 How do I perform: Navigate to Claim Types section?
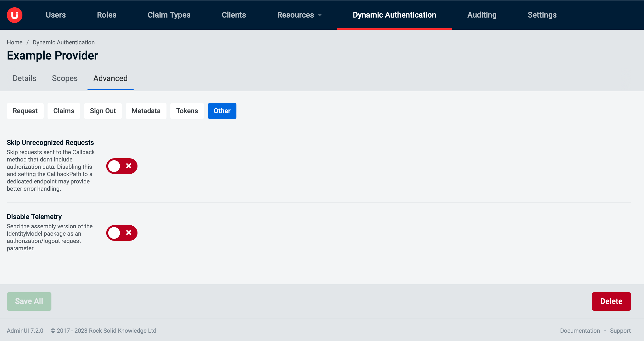pyautogui.click(x=169, y=14)
